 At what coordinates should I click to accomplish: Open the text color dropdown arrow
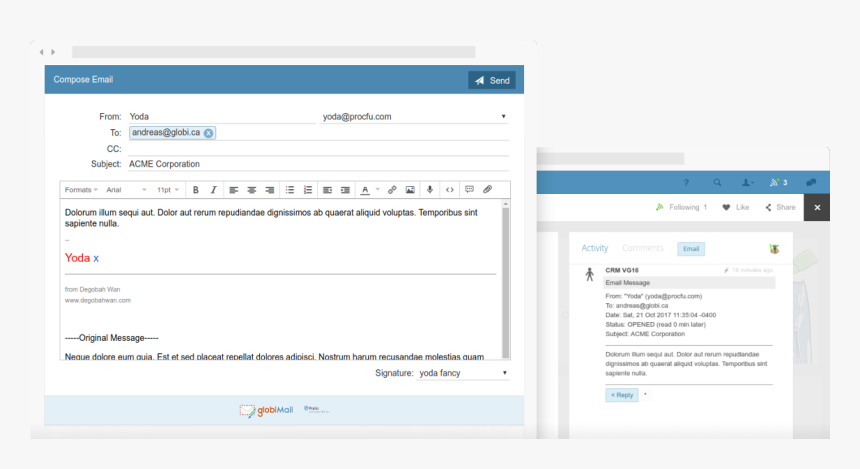(x=377, y=190)
